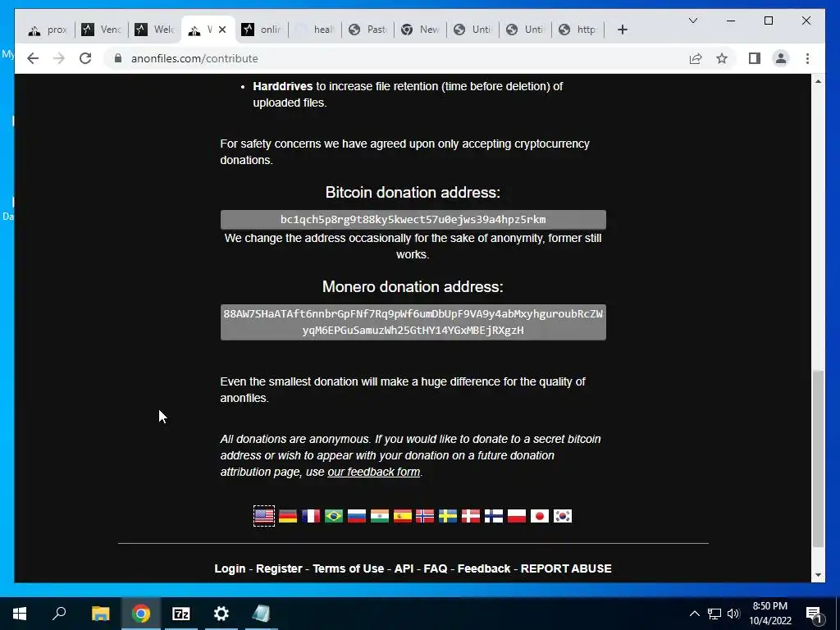
Task: Open the browser side panel
Action: [x=755, y=58]
